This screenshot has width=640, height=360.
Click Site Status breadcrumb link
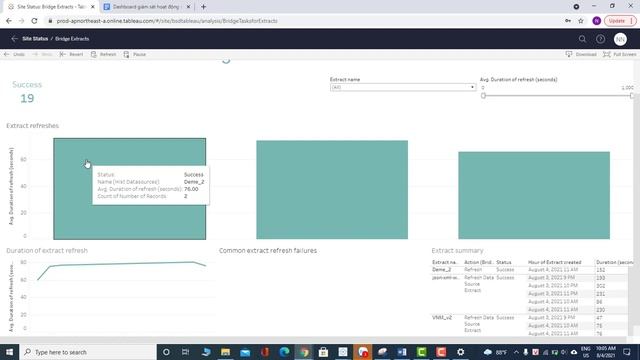point(35,39)
